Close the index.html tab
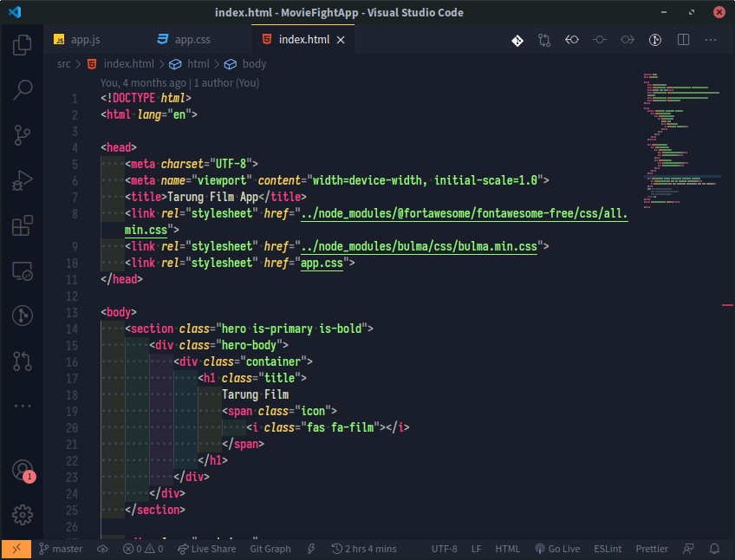This screenshot has height=560, width=735. coord(341,41)
